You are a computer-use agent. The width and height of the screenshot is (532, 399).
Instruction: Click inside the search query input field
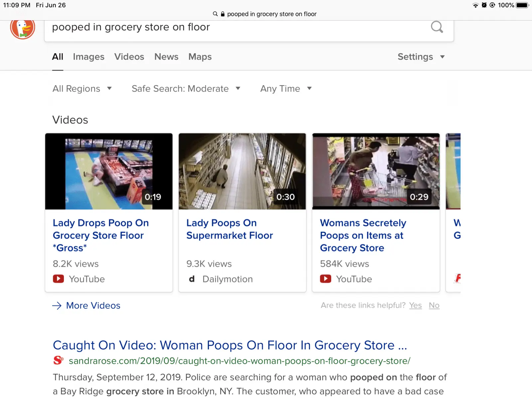coord(233,27)
